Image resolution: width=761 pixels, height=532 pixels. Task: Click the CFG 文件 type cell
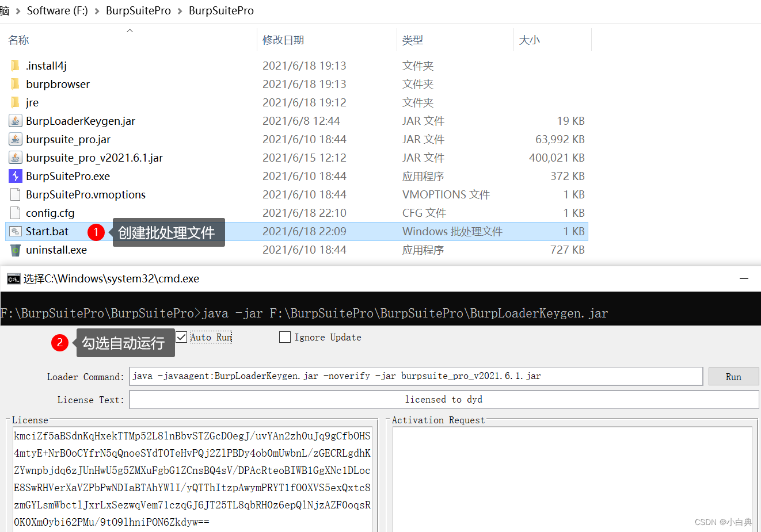click(424, 213)
